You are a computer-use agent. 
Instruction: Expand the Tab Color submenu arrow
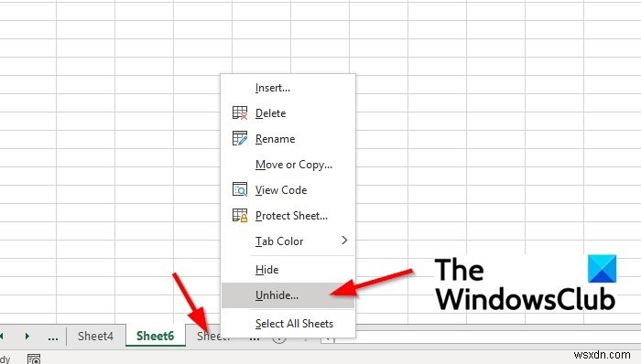(344, 241)
